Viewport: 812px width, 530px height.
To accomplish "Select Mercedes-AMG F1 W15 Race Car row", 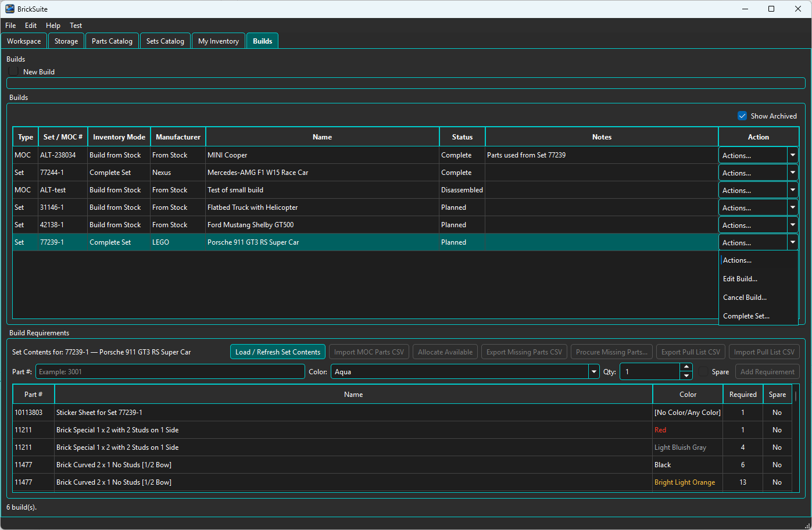I will click(x=365, y=173).
